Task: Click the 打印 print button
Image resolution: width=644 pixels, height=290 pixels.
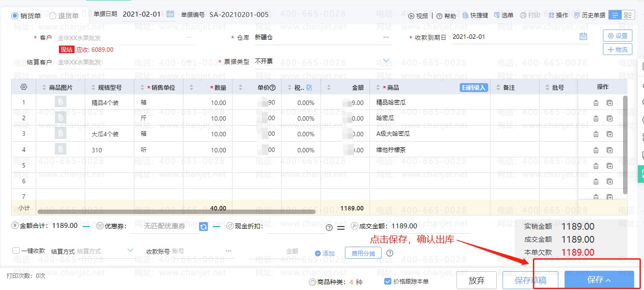Action: 530,15
